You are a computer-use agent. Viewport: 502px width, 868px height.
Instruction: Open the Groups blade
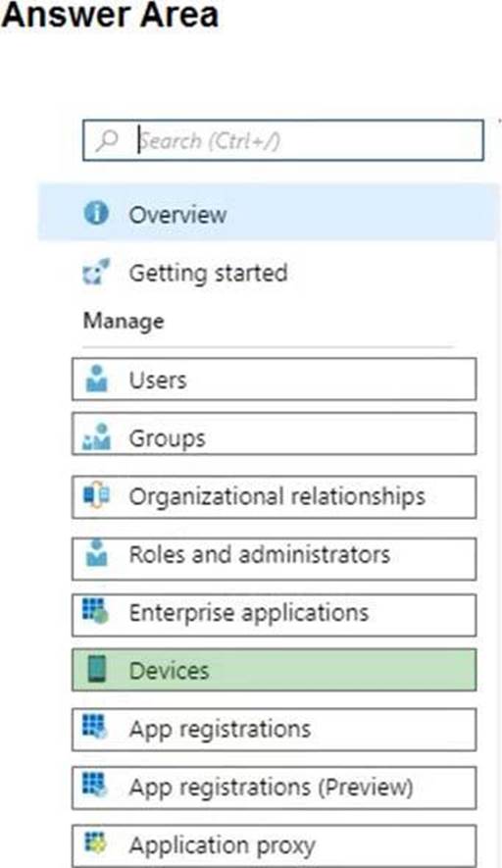(274, 437)
